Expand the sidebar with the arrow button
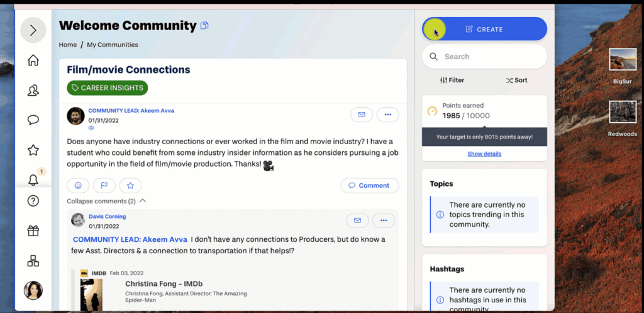The width and height of the screenshot is (644, 313). pos(33,30)
